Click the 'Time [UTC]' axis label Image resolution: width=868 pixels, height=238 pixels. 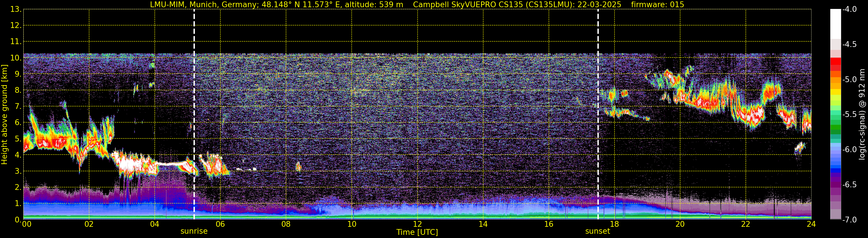pos(417,232)
